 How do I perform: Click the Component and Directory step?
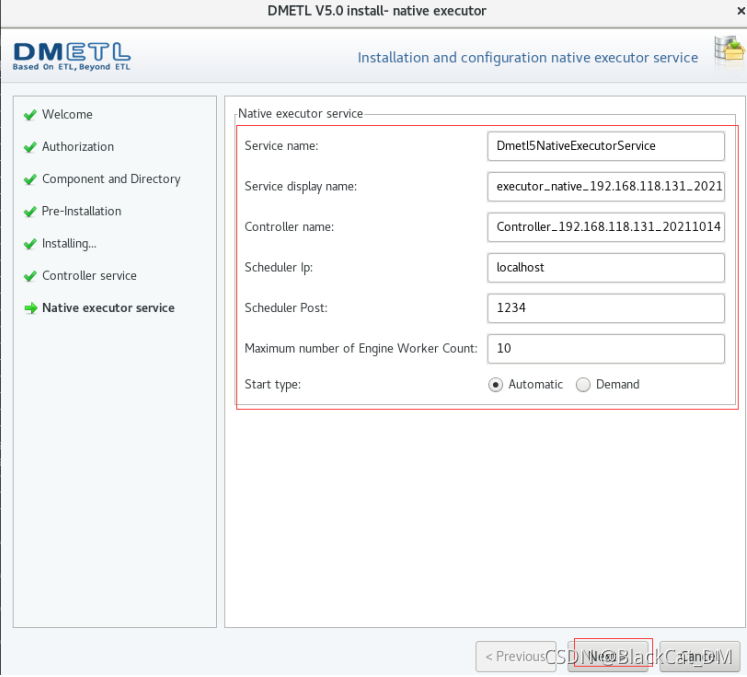111,179
